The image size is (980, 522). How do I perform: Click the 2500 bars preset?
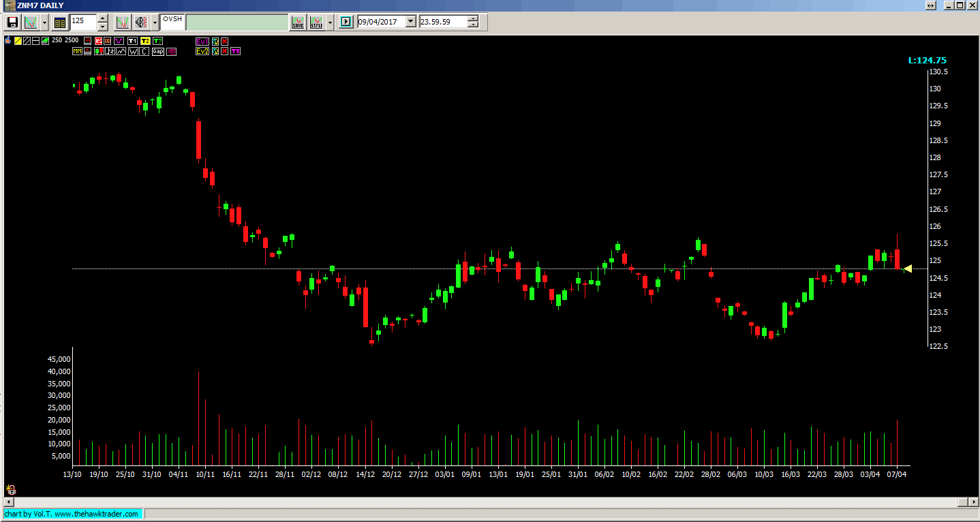[72, 40]
